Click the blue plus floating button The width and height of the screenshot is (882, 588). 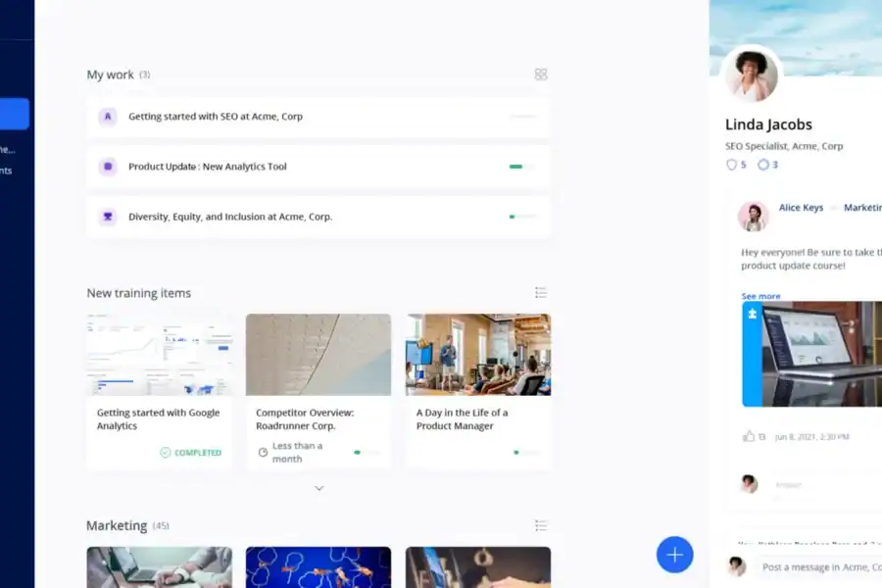pyautogui.click(x=674, y=555)
